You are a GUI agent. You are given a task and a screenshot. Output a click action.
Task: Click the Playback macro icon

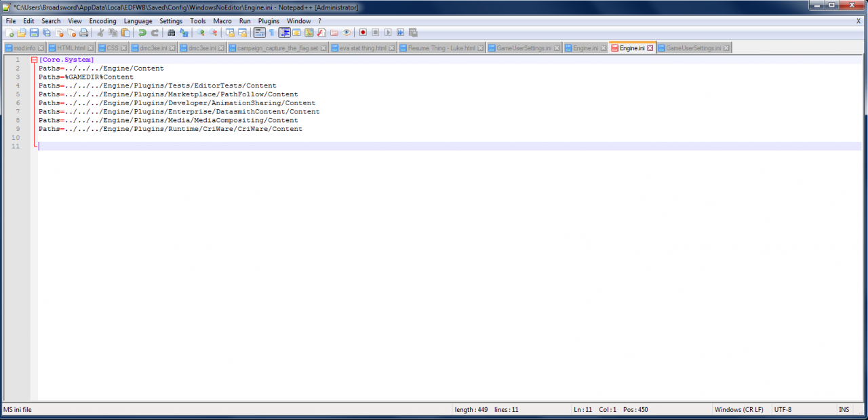(x=388, y=33)
